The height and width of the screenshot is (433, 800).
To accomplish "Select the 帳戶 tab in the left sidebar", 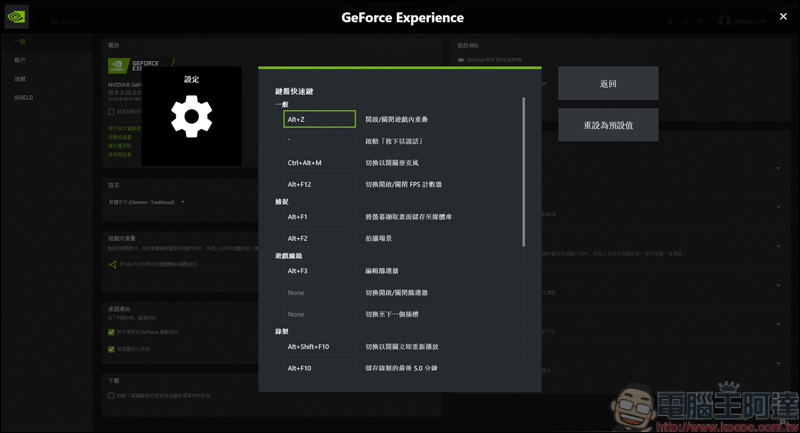I will [20, 60].
